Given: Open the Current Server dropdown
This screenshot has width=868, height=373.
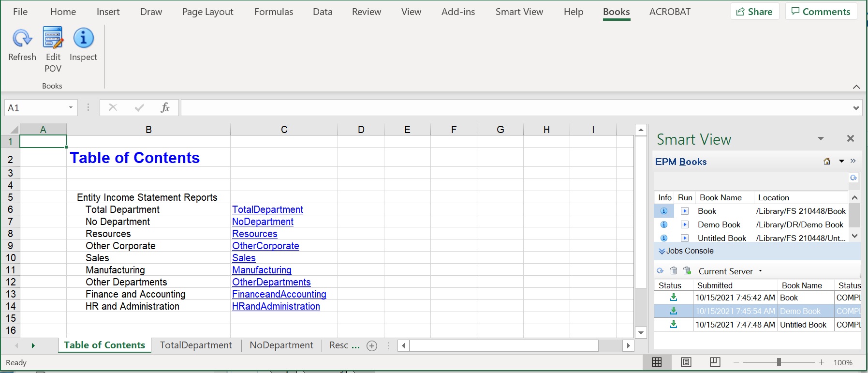Looking at the screenshot, I should [x=760, y=271].
